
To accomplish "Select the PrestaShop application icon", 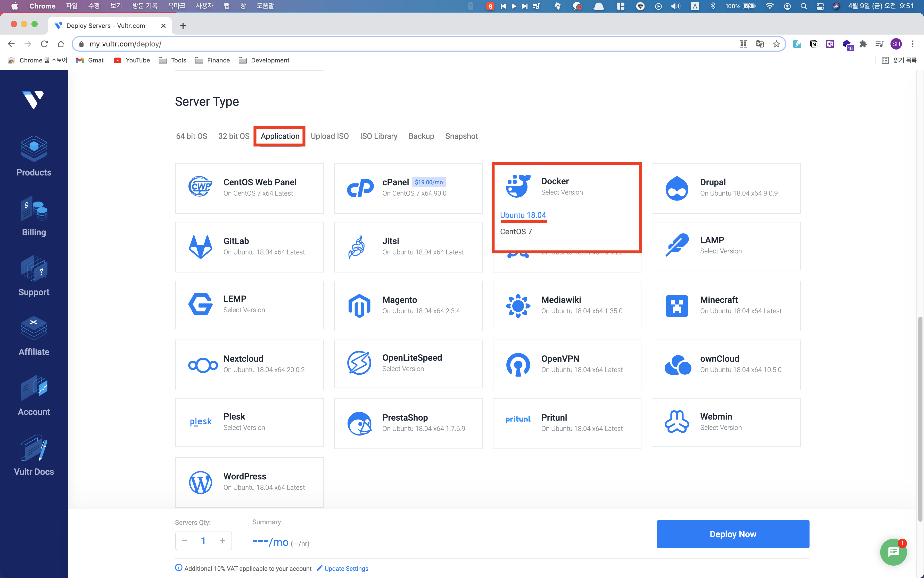I will tap(359, 423).
